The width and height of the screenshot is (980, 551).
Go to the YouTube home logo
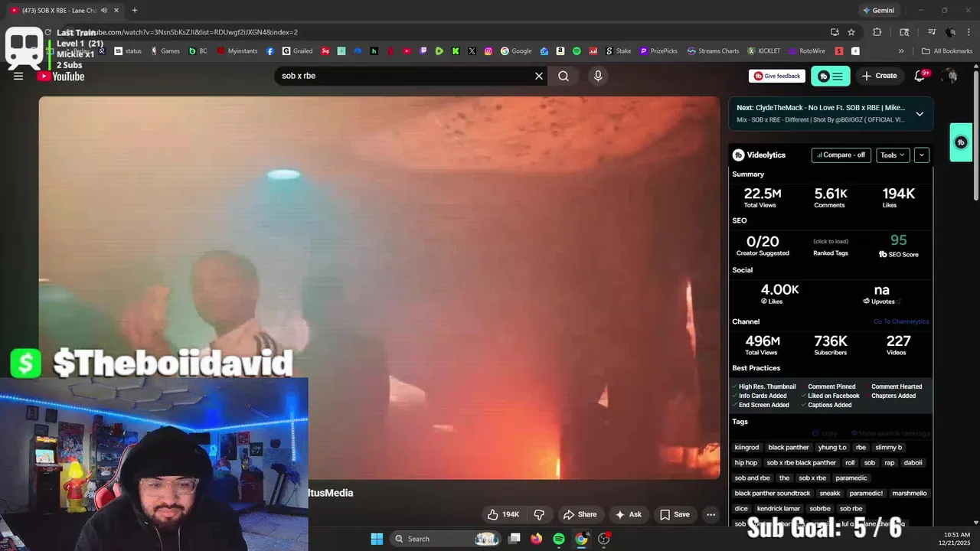(x=61, y=76)
